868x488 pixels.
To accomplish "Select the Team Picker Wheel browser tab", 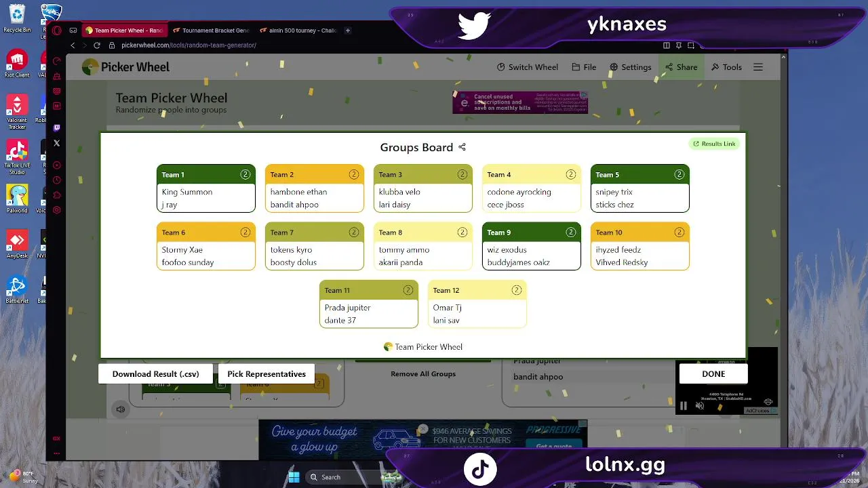I will click(125, 30).
